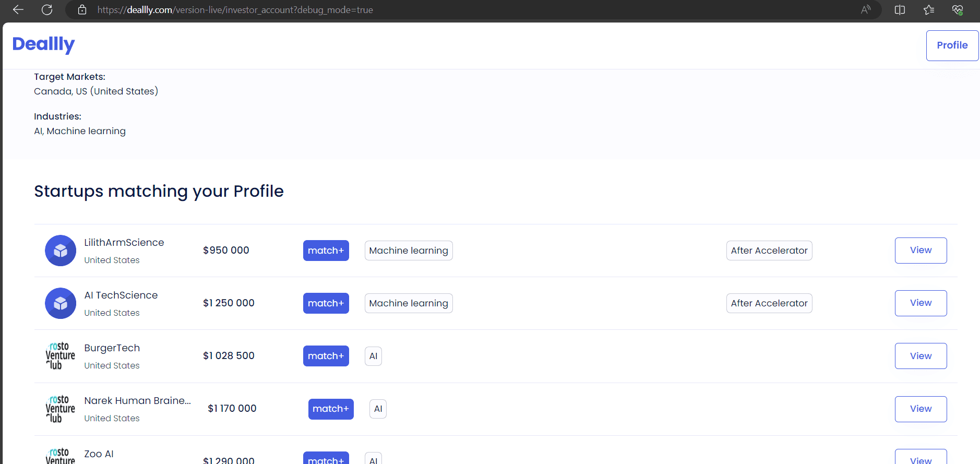This screenshot has width=980, height=464.
Task: Click United States under LilithArmScience
Action: (x=112, y=260)
